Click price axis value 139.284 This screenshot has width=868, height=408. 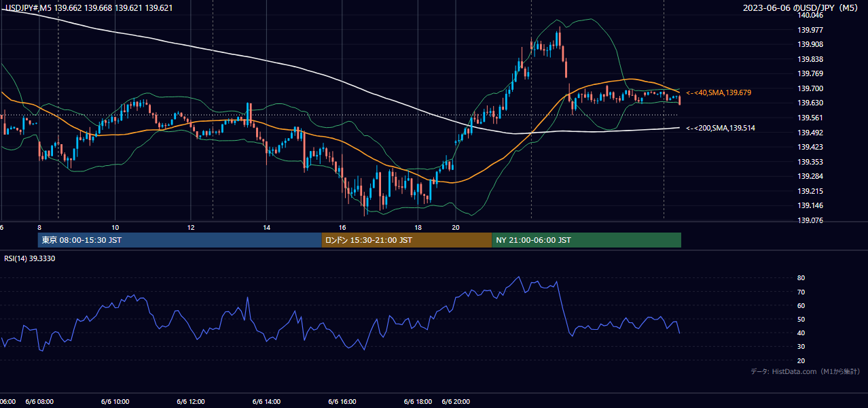point(810,177)
